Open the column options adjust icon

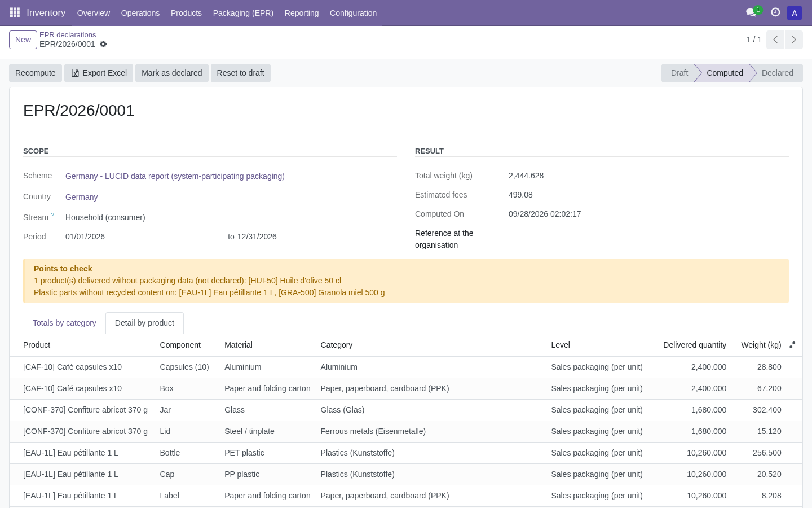click(x=792, y=345)
